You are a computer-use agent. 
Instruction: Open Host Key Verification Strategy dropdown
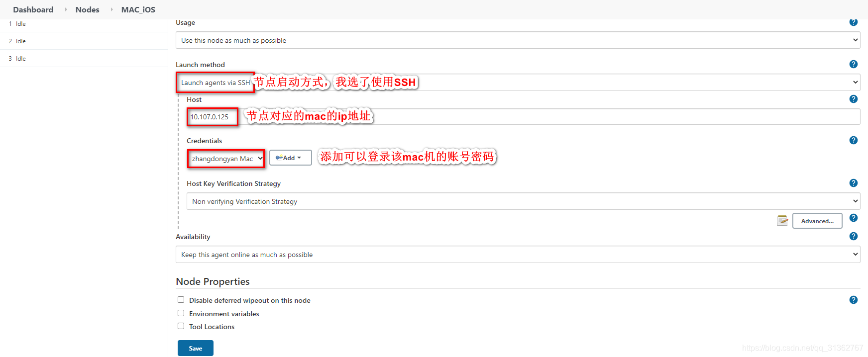(523, 201)
